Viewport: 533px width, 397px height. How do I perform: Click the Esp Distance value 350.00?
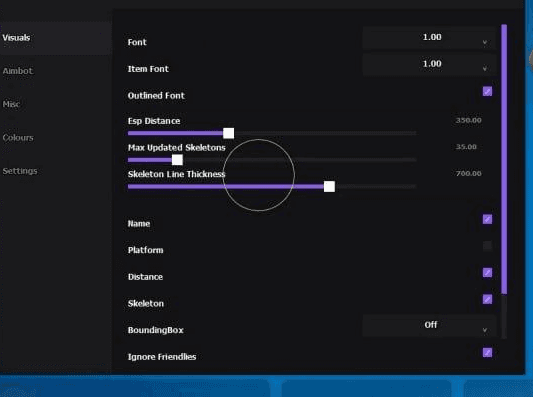click(x=468, y=120)
